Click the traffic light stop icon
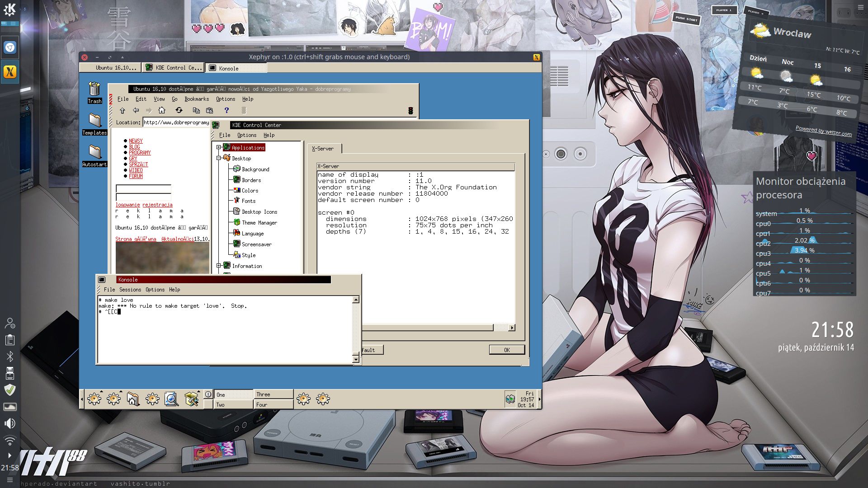The image size is (868, 488). pos(410,111)
